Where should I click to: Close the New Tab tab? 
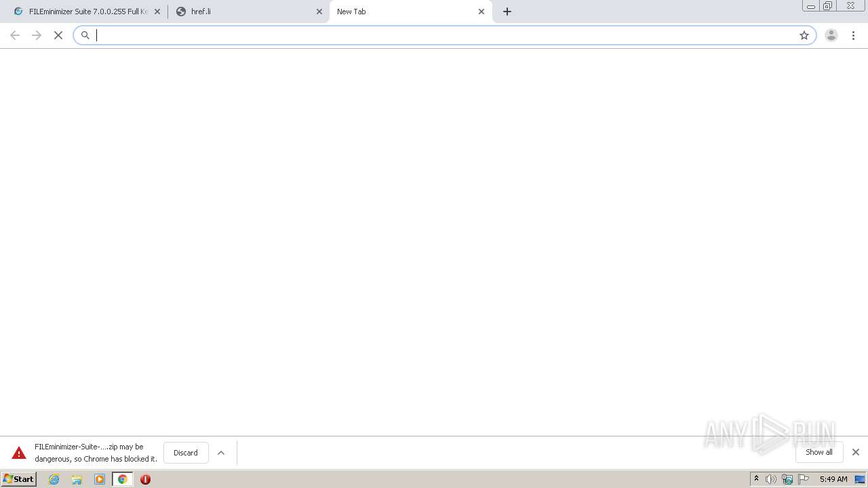click(481, 12)
